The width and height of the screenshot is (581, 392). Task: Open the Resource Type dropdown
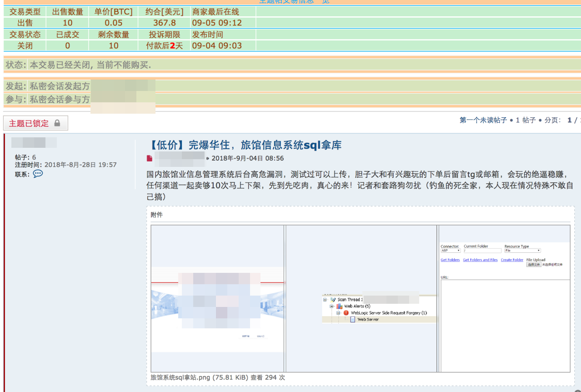click(522, 251)
